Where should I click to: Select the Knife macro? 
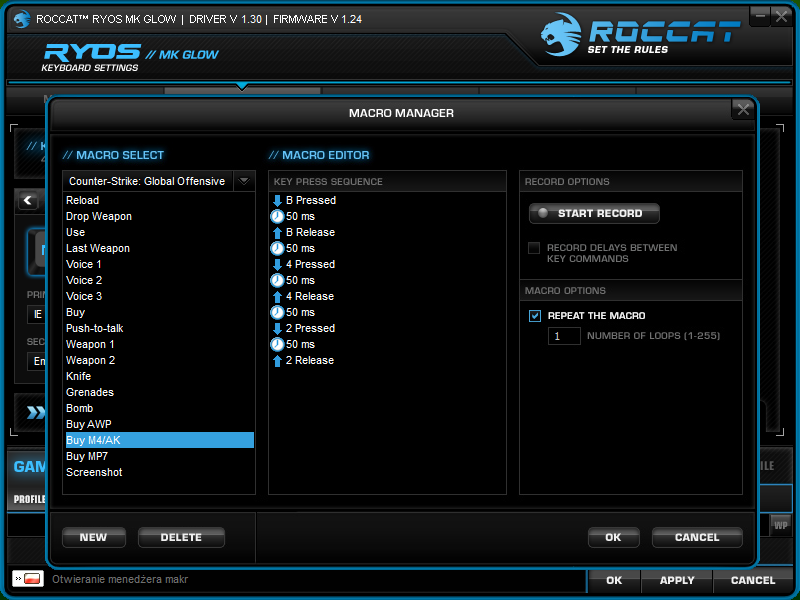(x=159, y=377)
